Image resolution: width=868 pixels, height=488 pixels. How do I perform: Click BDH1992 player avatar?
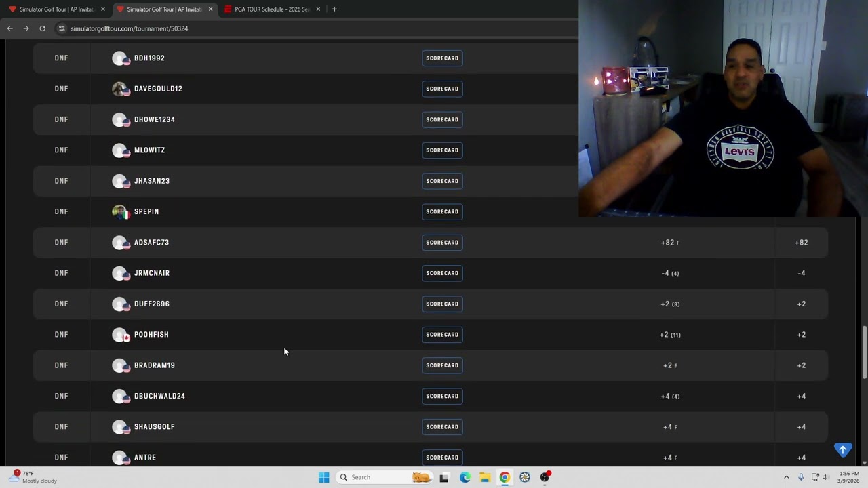120,58
